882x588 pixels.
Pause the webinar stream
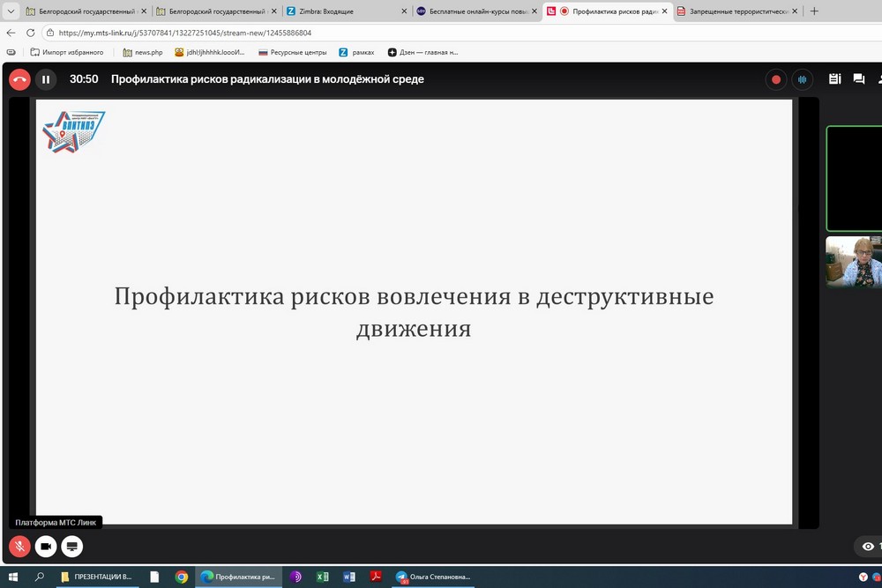[46, 79]
